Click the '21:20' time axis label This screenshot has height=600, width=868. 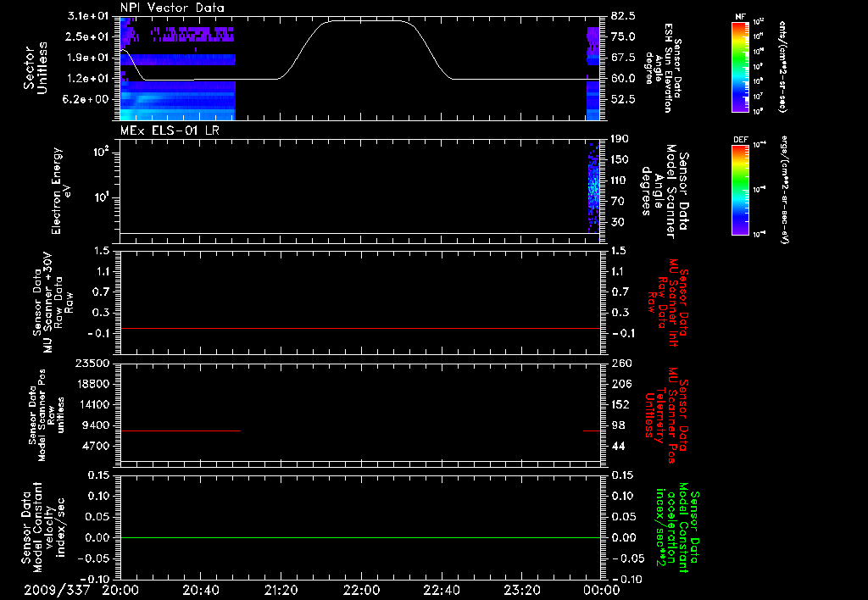tap(281, 590)
